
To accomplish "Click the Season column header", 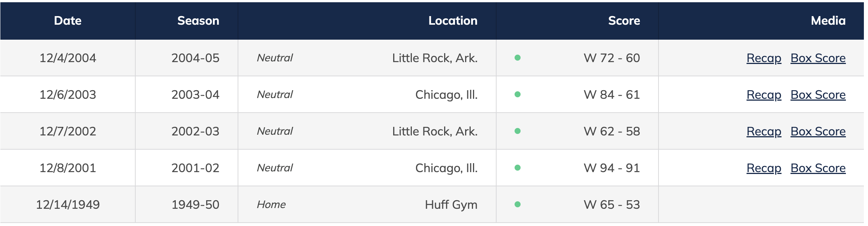I will (198, 21).
